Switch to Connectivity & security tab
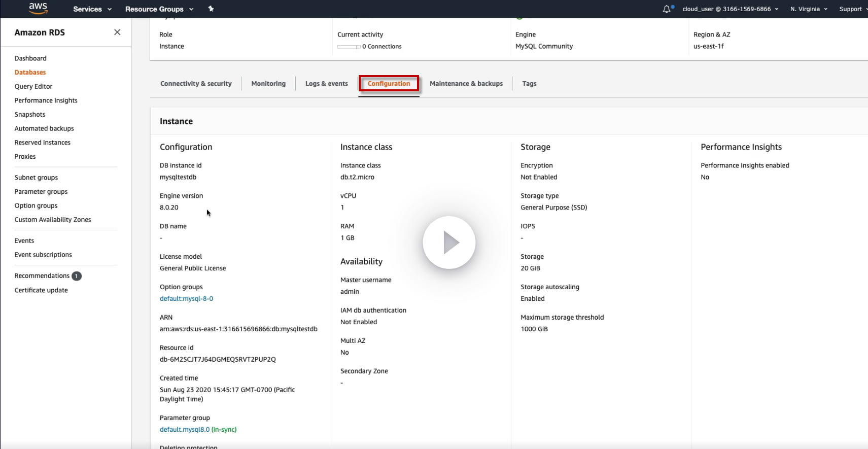The image size is (868, 449). click(196, 84)
